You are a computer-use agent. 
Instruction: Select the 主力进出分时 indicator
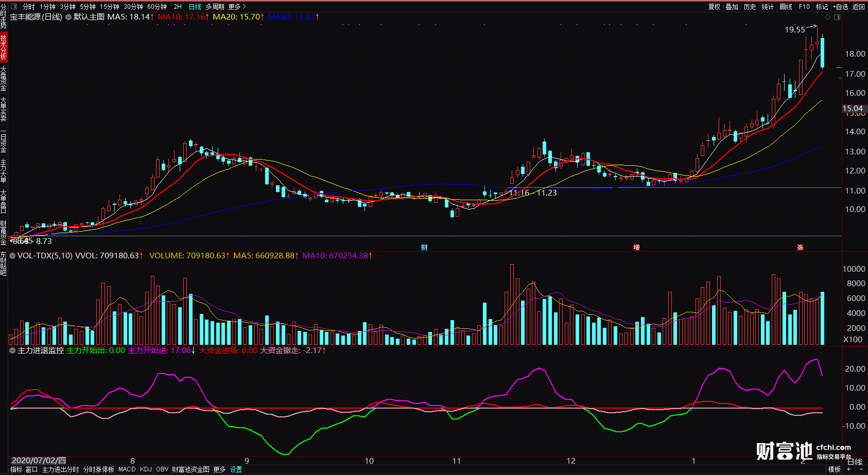tap(60, 469)
